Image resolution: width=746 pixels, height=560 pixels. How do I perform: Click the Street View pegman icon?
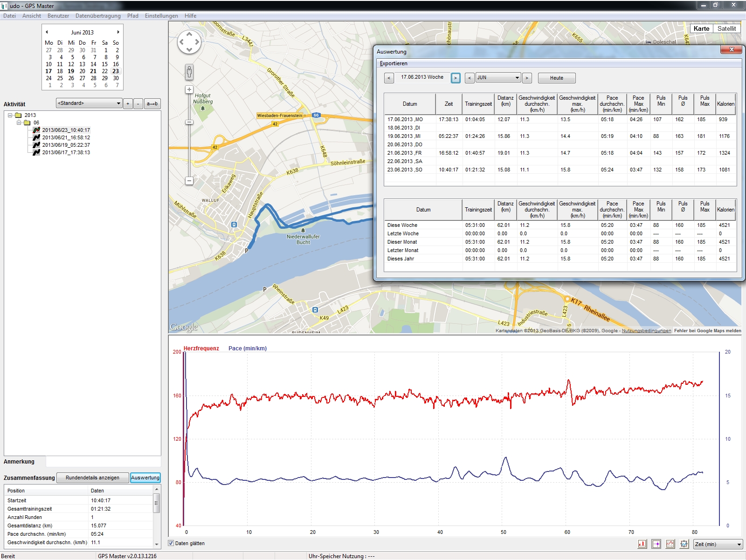[x=189, y=72]
